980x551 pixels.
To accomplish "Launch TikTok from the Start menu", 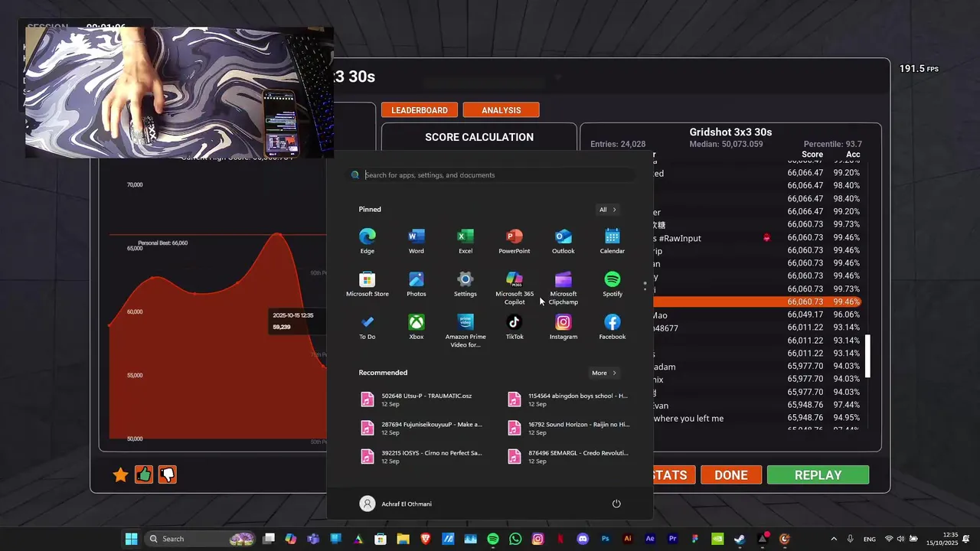I will click(514, 327).
